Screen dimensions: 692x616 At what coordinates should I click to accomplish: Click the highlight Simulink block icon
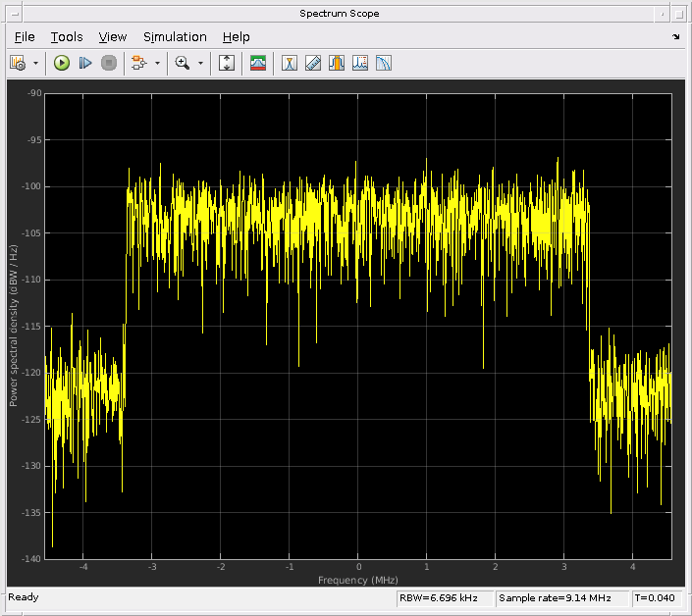tap(138, 63)
